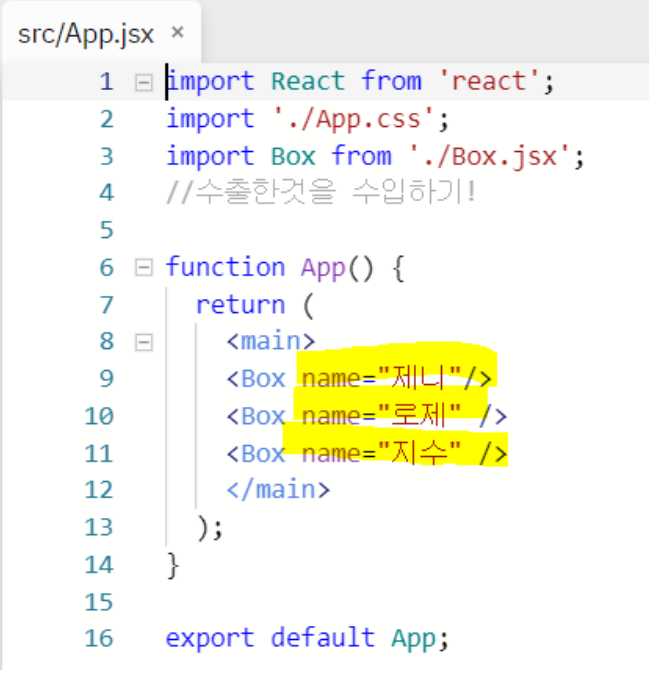Click the word React on line 1

[308, 81]
